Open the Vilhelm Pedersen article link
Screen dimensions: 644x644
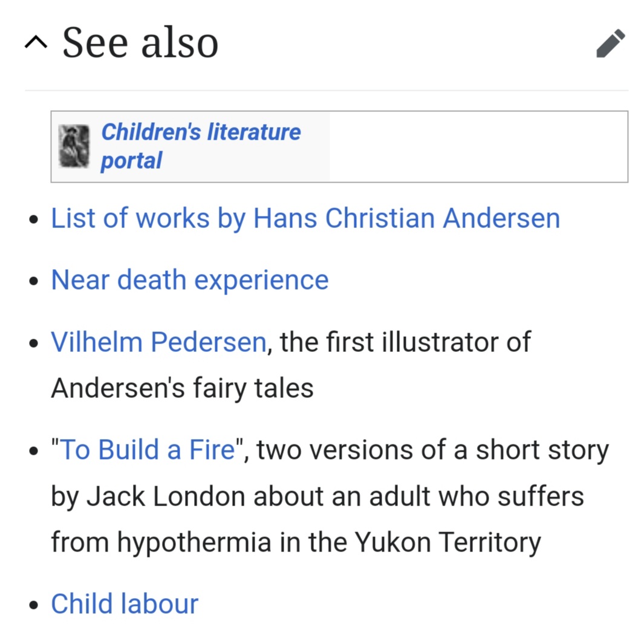(x=158, y=342)
